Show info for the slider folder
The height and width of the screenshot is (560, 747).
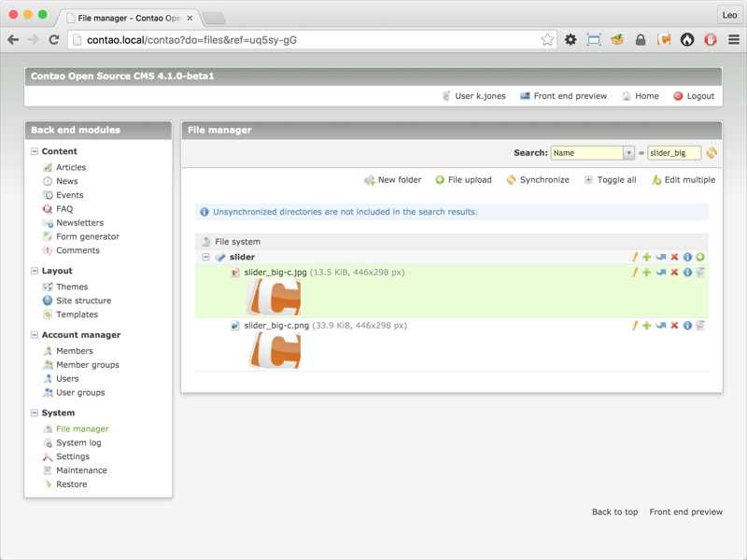pos(687,258)
